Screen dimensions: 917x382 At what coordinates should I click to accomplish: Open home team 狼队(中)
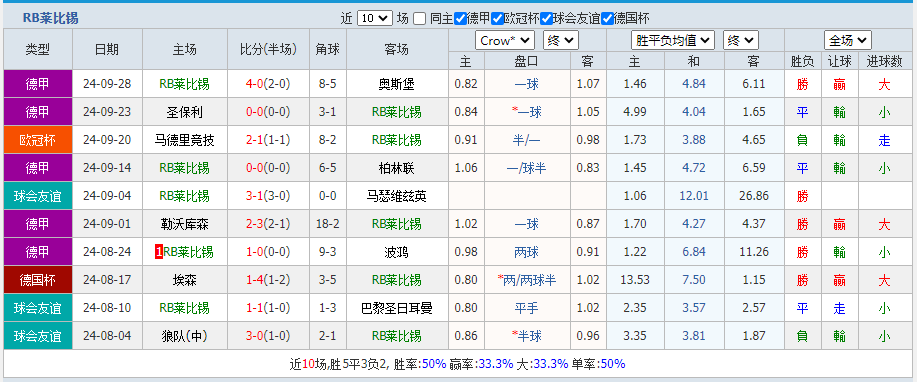(x=184, y=336)
